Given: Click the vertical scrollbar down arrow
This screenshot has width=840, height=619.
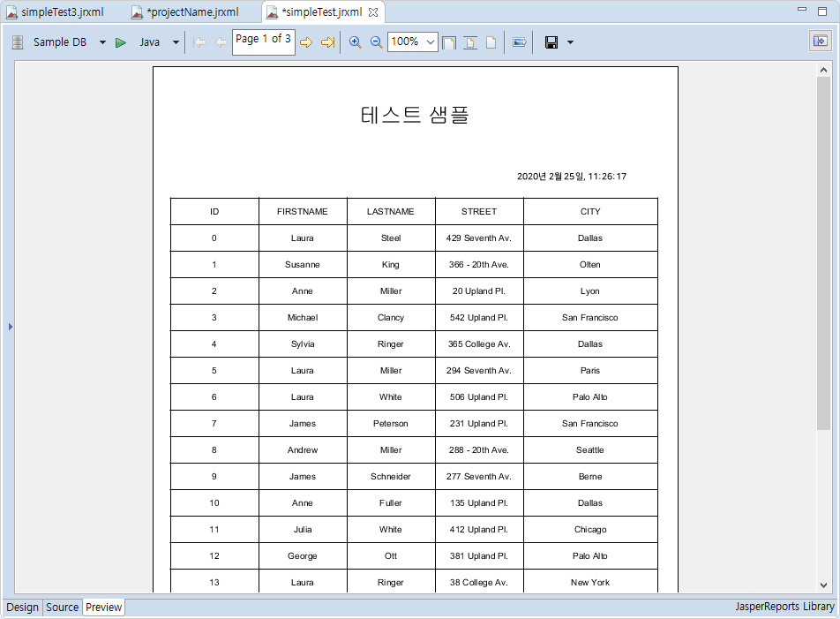Looking at the screenshot, I should [823, 585].
